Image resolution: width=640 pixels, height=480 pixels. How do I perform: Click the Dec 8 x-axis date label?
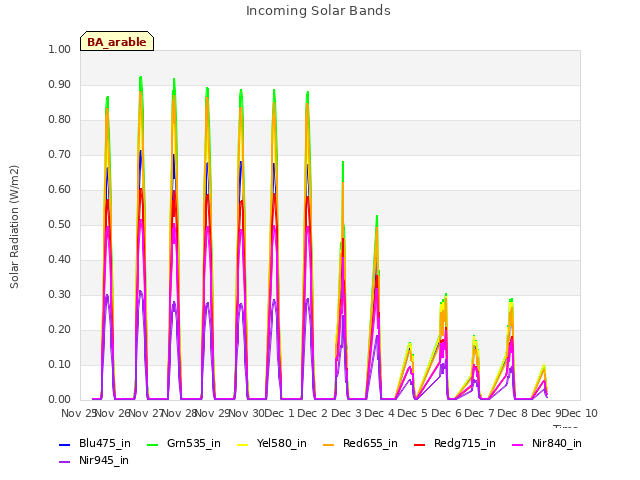[513, 413]
